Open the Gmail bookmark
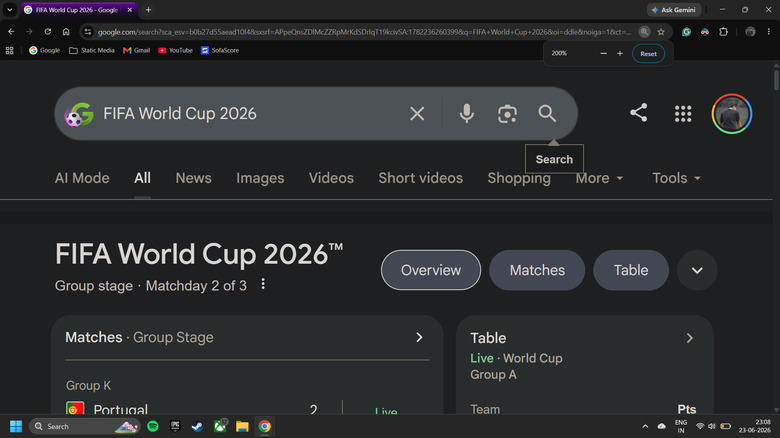 click(x=136, y=50)
